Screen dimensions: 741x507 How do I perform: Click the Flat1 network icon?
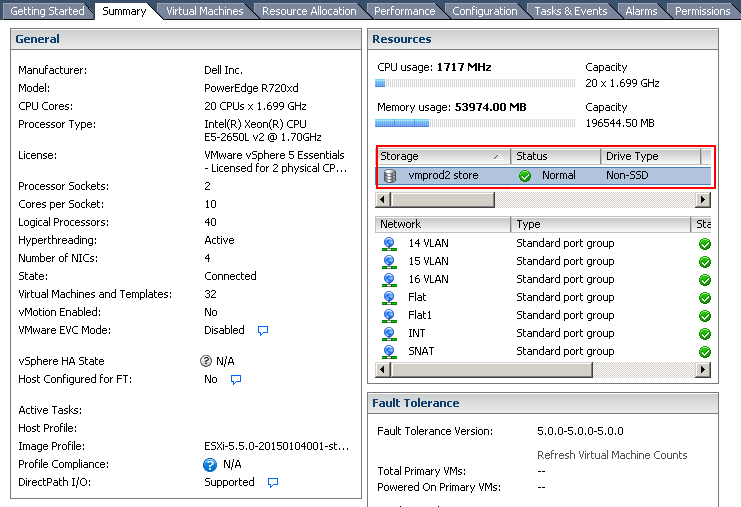tap(389, 315)
